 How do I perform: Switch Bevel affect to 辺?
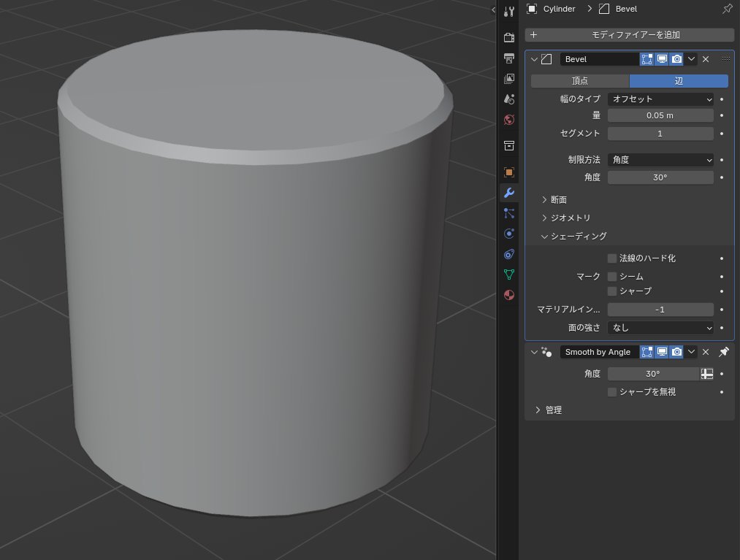(x=679, y=80)
